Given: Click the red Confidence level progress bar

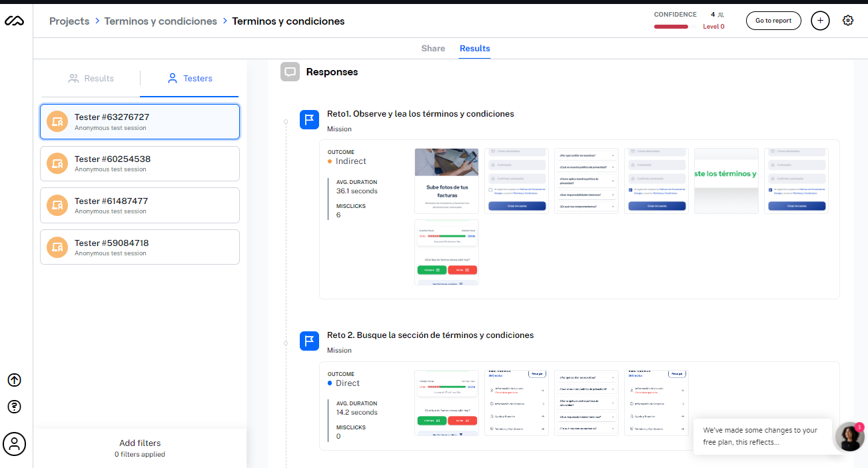Looking at the screenshot, I should coord(671,27).
